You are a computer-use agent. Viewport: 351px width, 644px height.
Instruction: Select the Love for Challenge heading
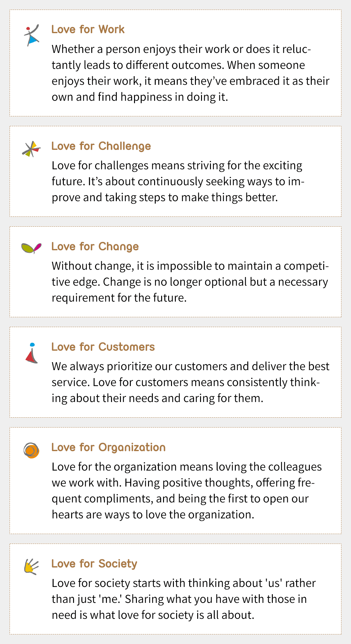tap(101, 146)
